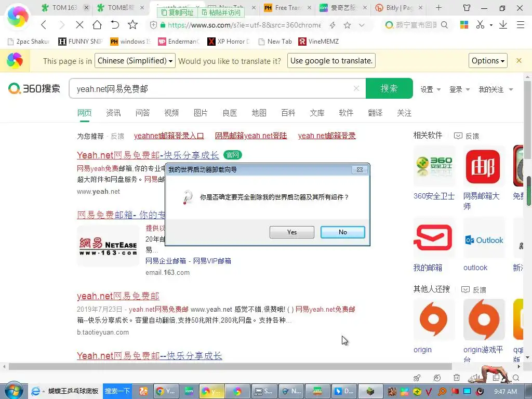The width and height of the screenshot is (532, 399).
Task: Select the 视频 video search tab
Action: (x=171, y=113)
